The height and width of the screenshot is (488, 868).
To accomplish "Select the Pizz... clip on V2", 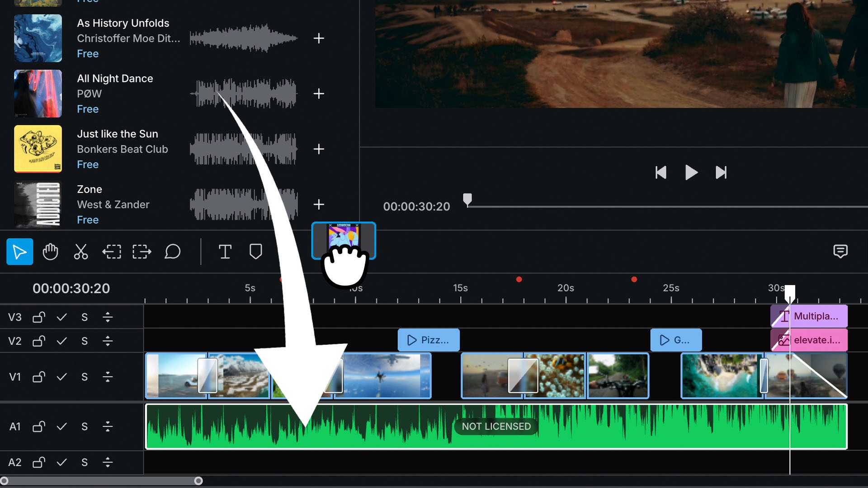I will (428, 340).
